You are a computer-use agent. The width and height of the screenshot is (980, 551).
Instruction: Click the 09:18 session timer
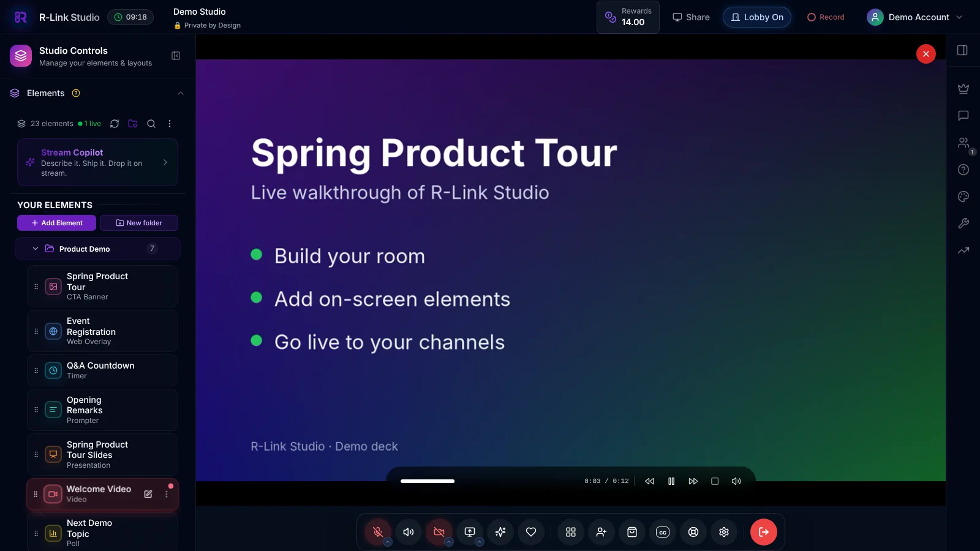pyautogui.click(x=130, y=17)
